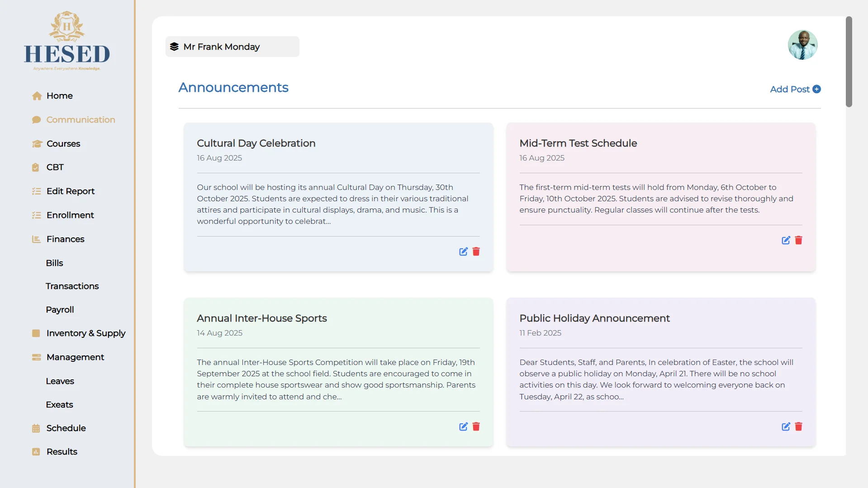The height and width of the screenshot is (488, 868).
Task: Delete the Mid-Term Test Schedule announcement
Action: pos(798,240)
